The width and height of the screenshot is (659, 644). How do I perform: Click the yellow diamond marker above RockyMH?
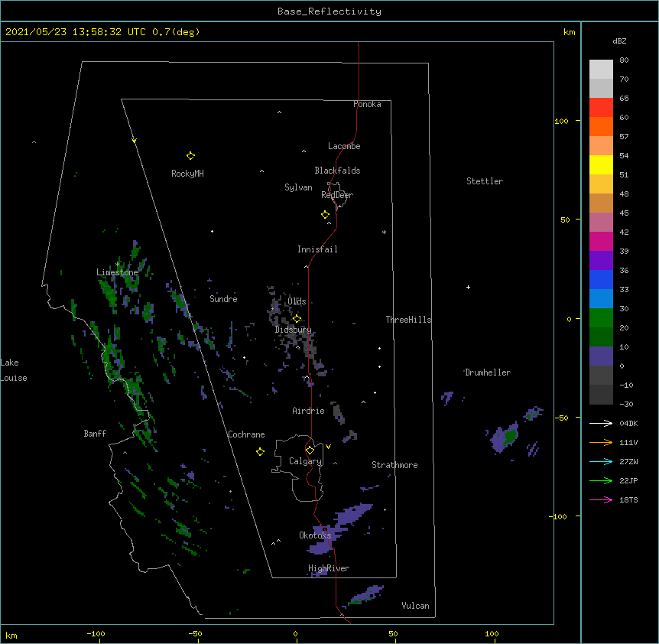coord(190,156)
